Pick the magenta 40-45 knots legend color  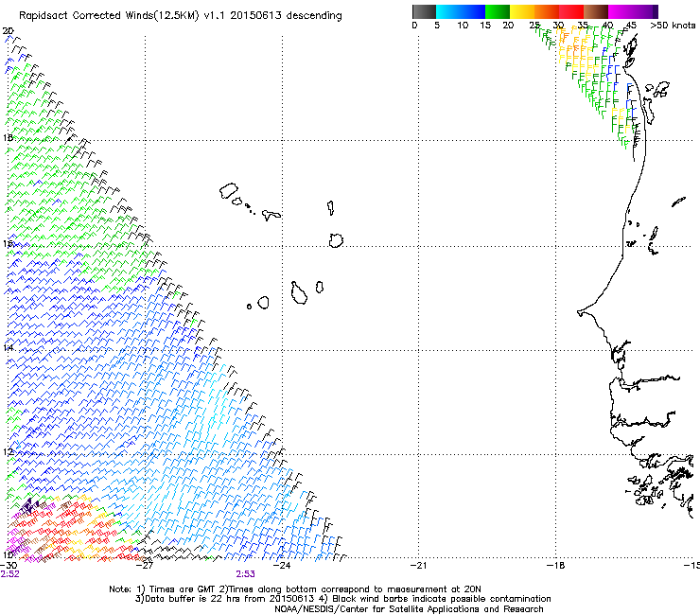[x=621, y=11]
